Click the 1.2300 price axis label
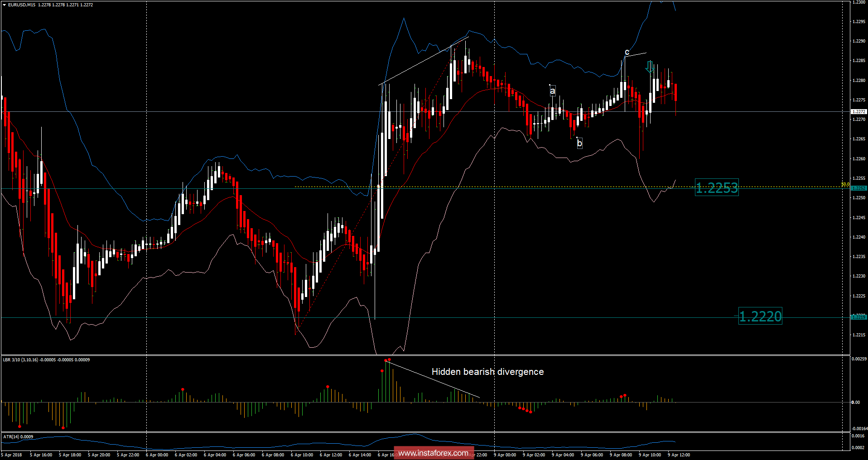This screenshot has width=868, height=460. [859, 2]
